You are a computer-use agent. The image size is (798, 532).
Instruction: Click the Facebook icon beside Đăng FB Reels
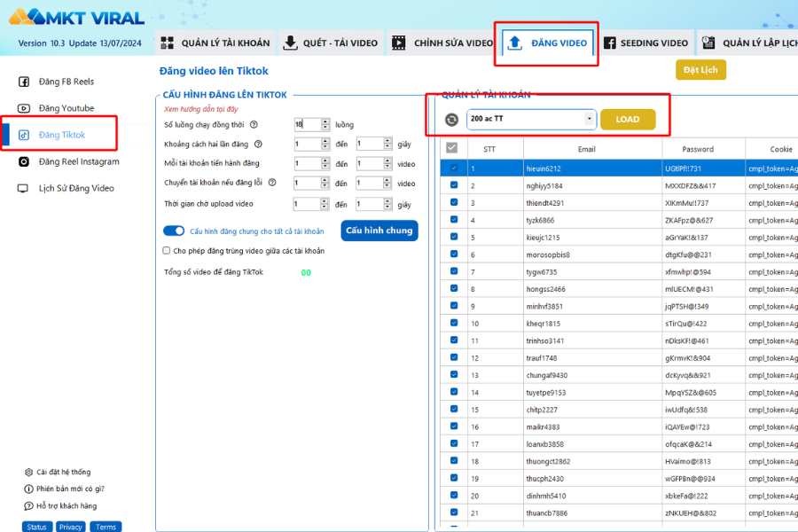point(24,82)
